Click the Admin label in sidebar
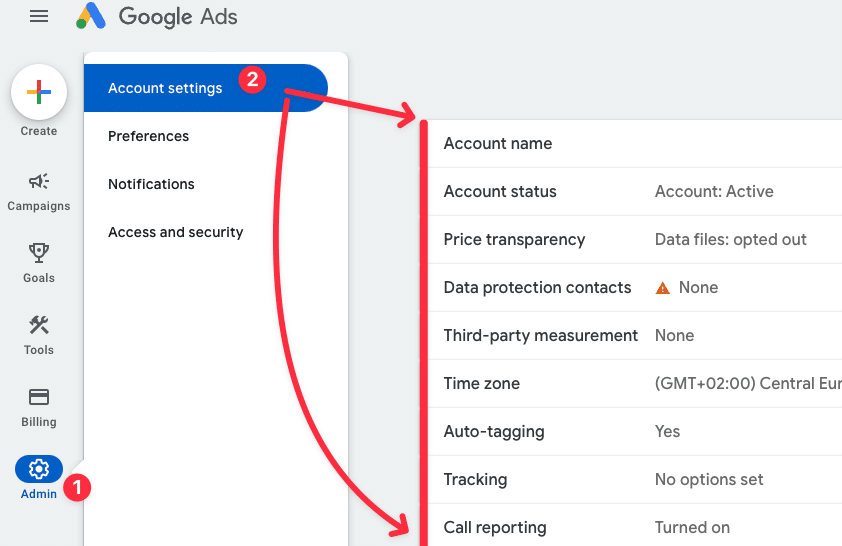This screenshot has width=842, height=546. tap(39, 494)
